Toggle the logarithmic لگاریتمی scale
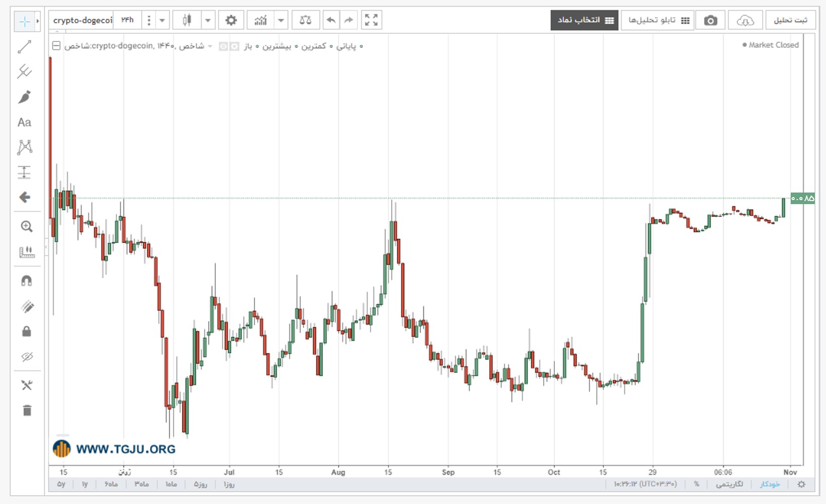The image size is (826, 504). coord(729,484)
